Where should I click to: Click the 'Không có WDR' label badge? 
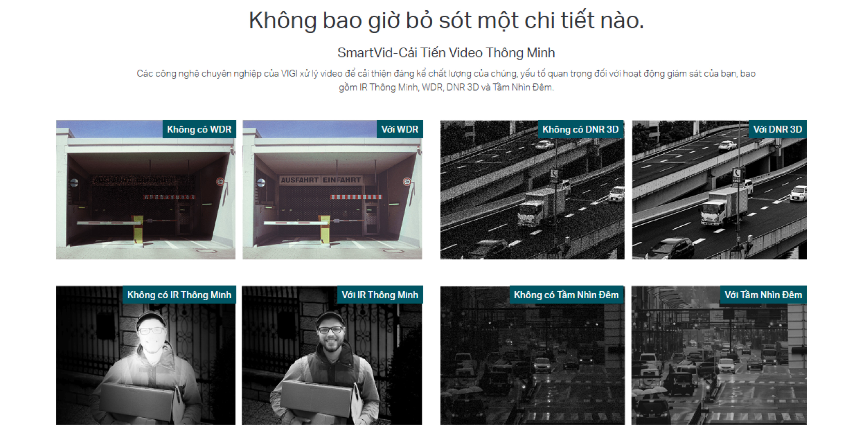click(199, 129)
